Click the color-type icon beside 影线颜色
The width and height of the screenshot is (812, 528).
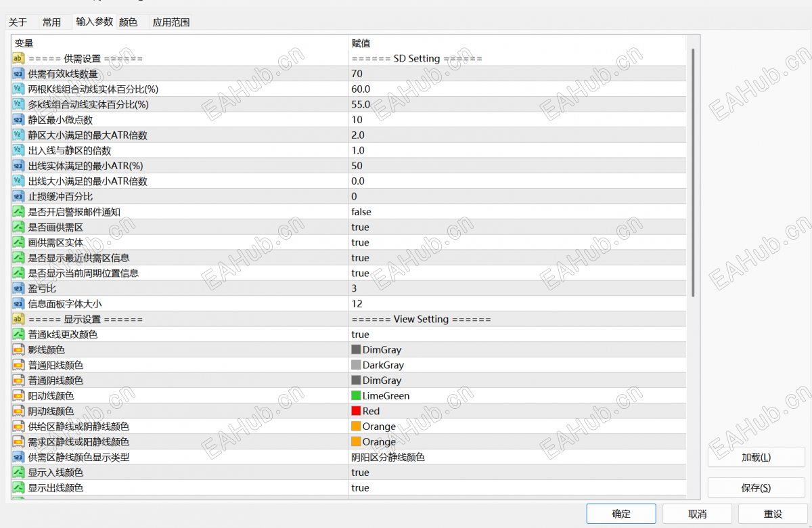pos(18,350)
